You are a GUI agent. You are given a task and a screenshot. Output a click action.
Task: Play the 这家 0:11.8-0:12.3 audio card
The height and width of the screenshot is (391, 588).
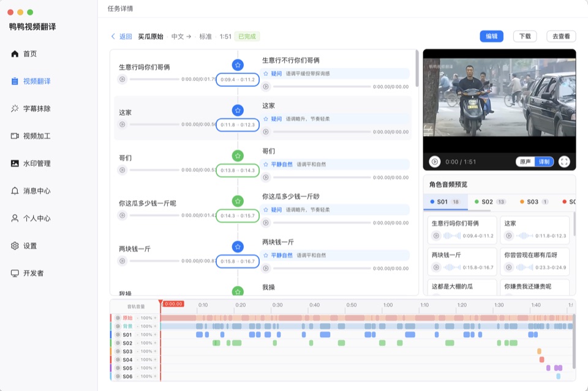pyautogui.click(x=508, y=236)
